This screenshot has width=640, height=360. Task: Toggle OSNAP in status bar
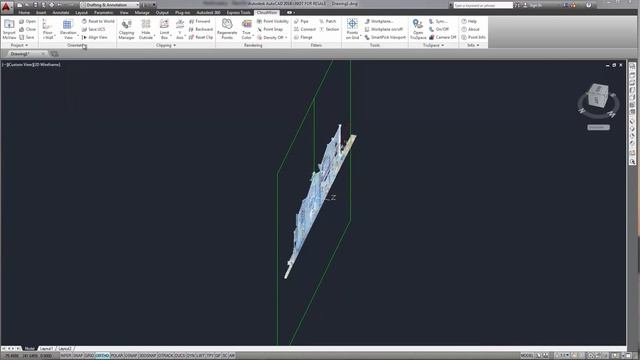[x=131, y=356]
